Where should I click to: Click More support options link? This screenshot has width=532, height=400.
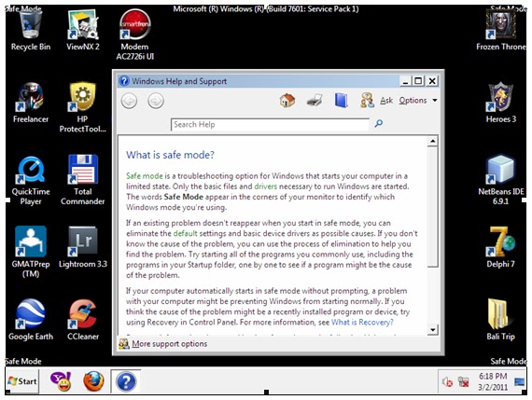(x=169, y=344)
